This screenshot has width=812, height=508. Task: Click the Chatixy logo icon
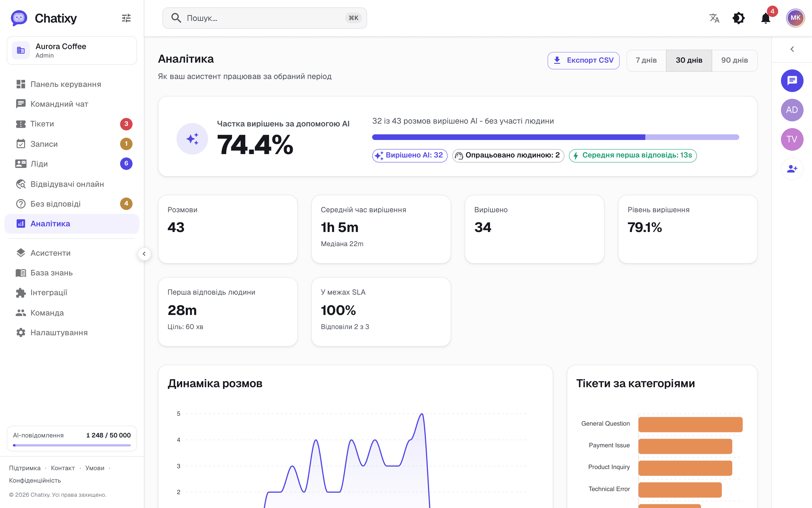pyautogui.click(x=19, y=18)
